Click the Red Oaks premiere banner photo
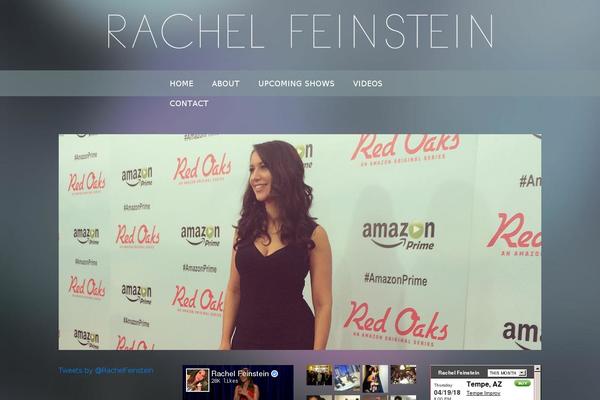This screenshot has height=400, width=600. tap(300, 242)
